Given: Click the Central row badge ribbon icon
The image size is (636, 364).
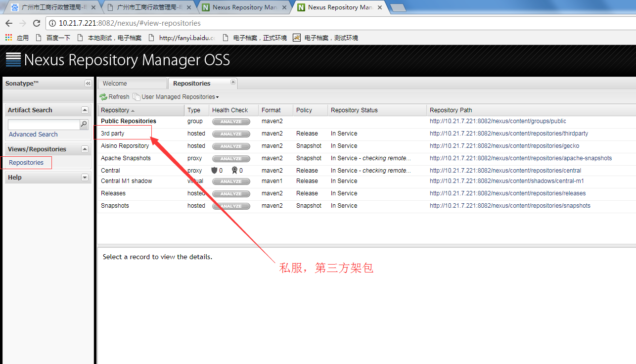Looking at the screenshot, I should (234, 170).
